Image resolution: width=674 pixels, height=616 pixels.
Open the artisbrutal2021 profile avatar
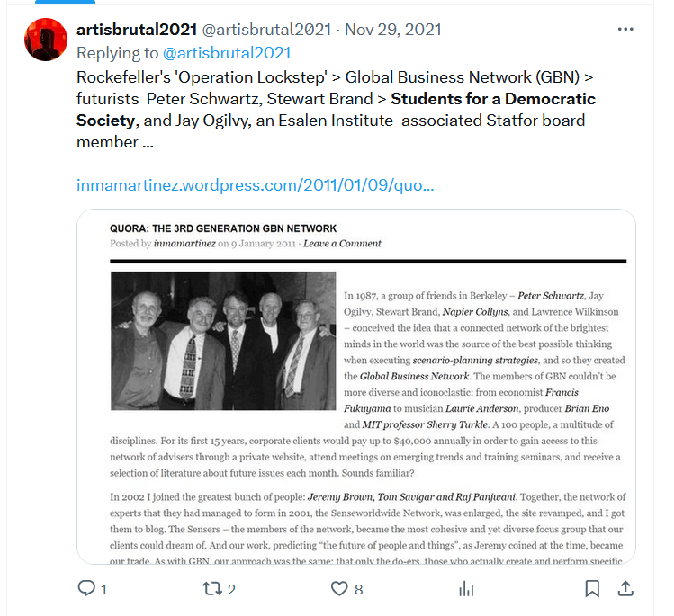[x=46, y=40]
